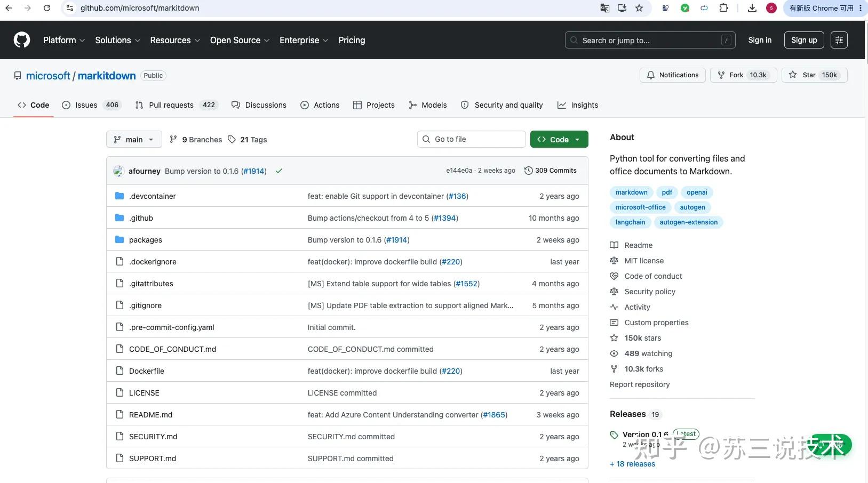Open the Pull requests tab

click(176, 105)
